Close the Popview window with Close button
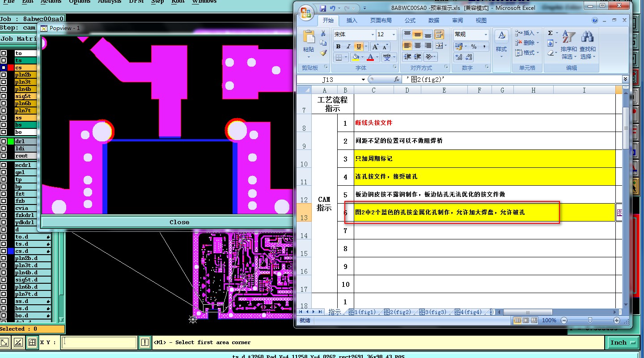 [179, 222]
